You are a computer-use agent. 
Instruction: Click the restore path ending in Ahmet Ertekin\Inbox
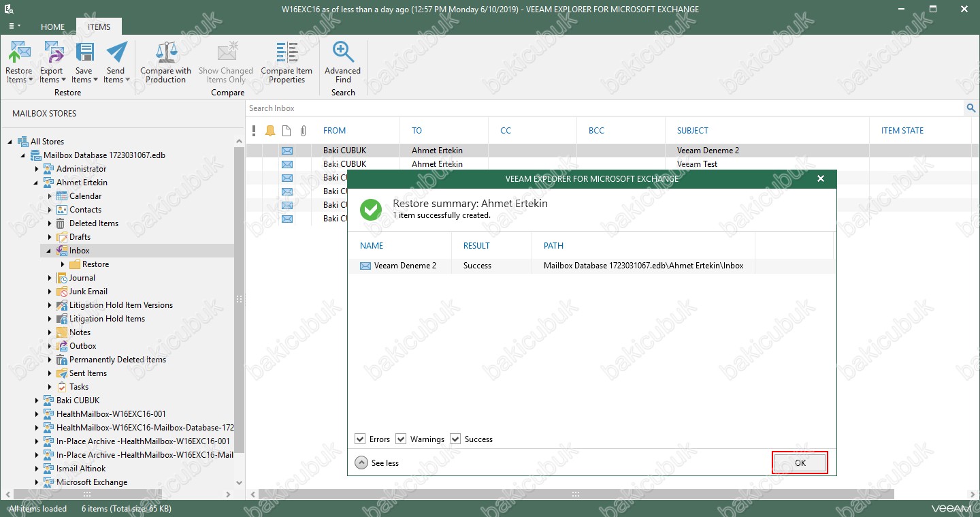click(643, 266)
